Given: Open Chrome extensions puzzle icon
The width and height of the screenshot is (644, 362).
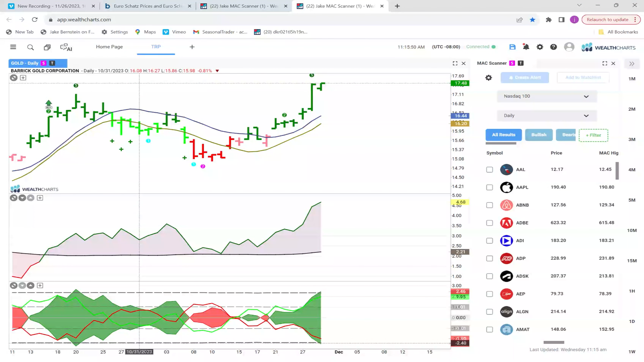Looking at the screenshot, I should pos(549,20).
